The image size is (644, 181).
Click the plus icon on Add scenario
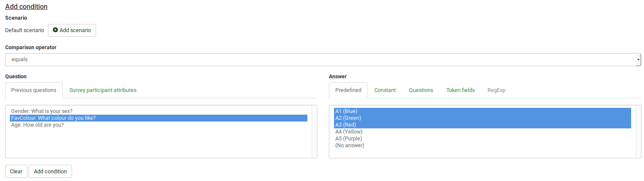tap(55, 30)
